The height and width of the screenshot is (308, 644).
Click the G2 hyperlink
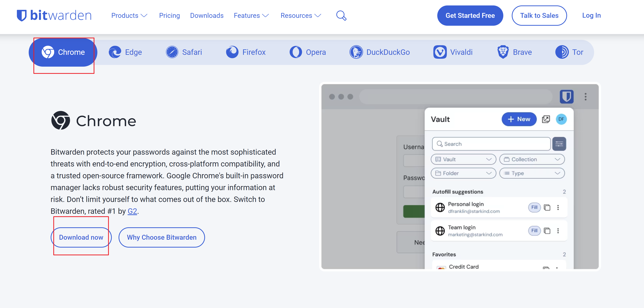(x=132, y=211)
